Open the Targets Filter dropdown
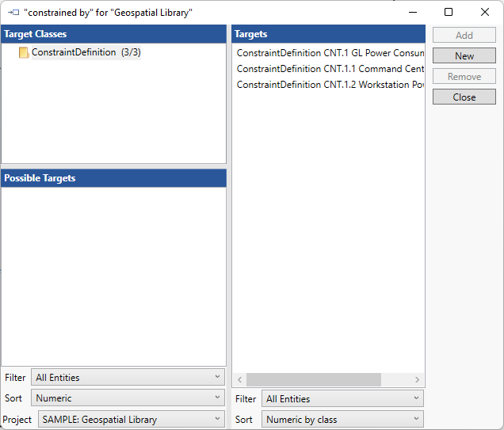Screen dimensions: 504x430 342,399
